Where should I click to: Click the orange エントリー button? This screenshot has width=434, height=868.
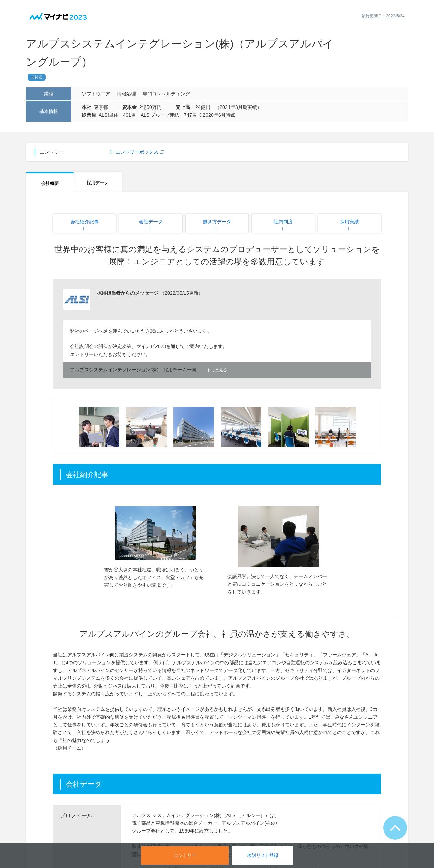(x=185, y=855)
